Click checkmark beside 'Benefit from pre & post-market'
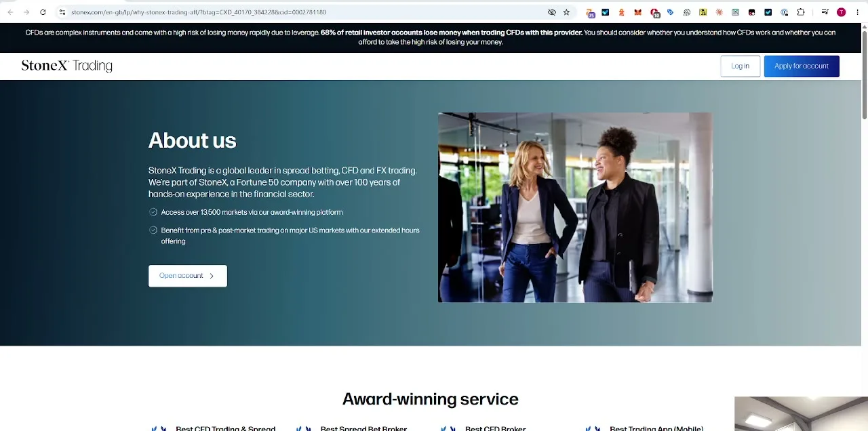Image resolution: width=868 pixels, height=431 pixels. point(153,230)
